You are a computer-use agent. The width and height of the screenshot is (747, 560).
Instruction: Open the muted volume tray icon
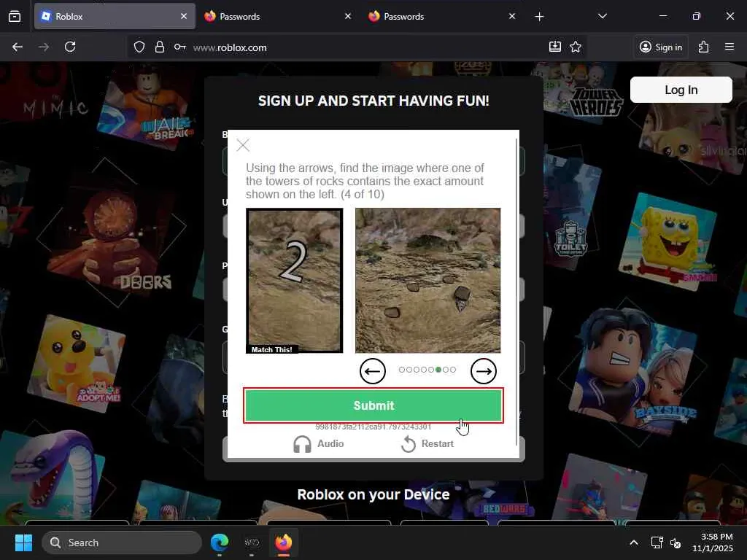676,542
